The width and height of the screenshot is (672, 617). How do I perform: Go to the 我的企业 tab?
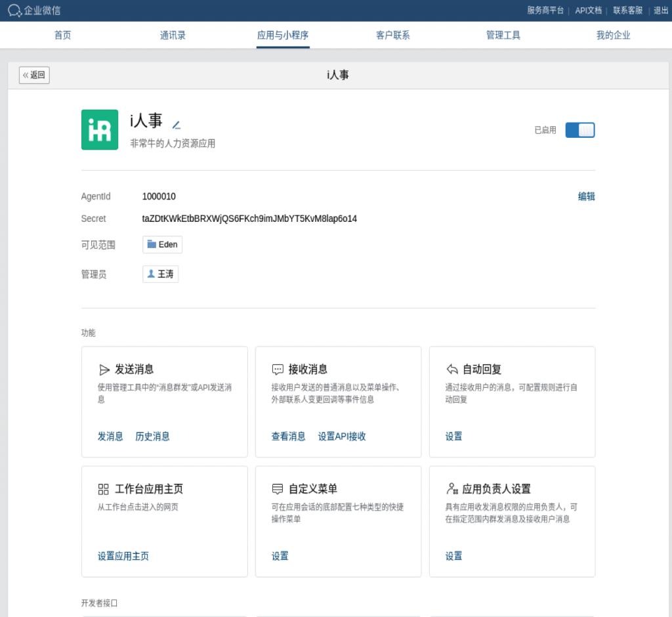[614, 35]
